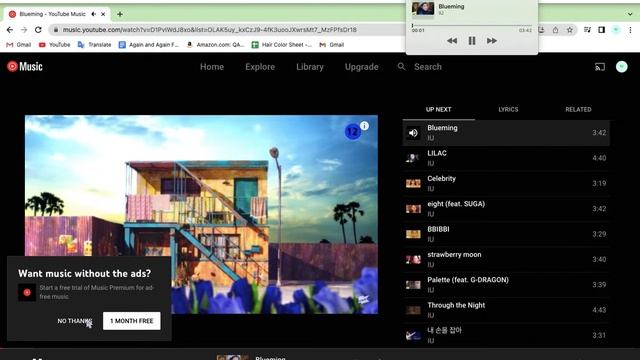Pause playback in the media popup
The image size is (640, 360).
[x=472, y=41]
